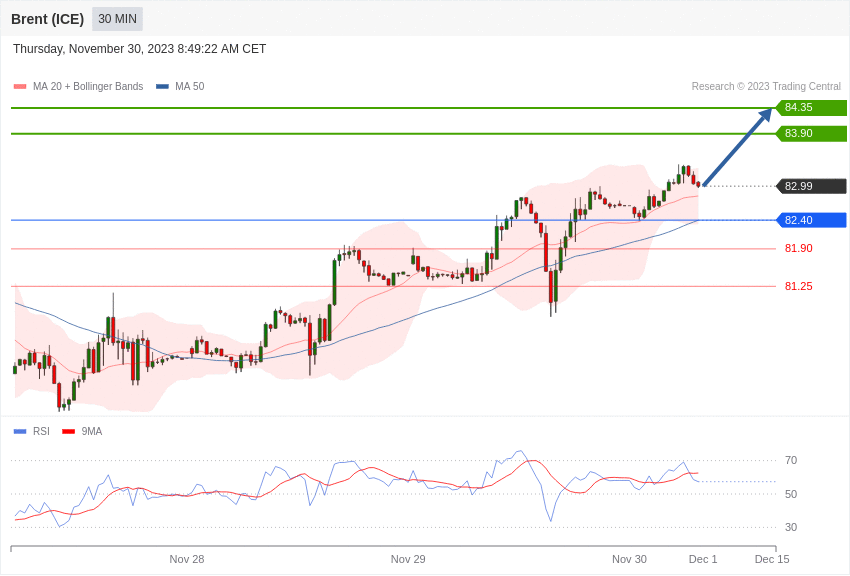Click the red 81.90 support level label
Viewport: 850px width, 576px height.
point(798,249)
